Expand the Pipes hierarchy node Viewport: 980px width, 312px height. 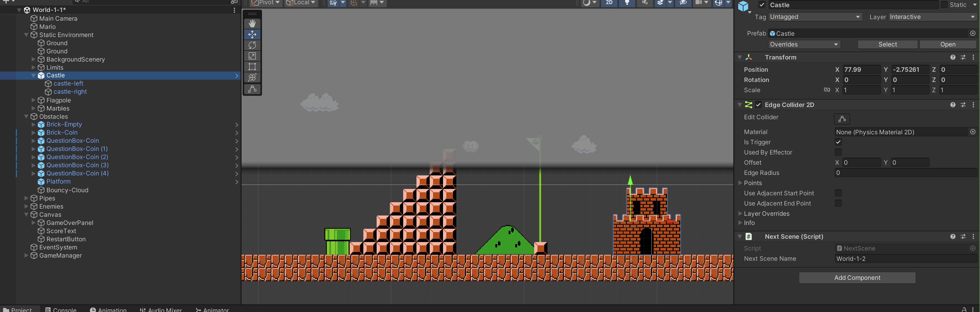tap(26, 198)
